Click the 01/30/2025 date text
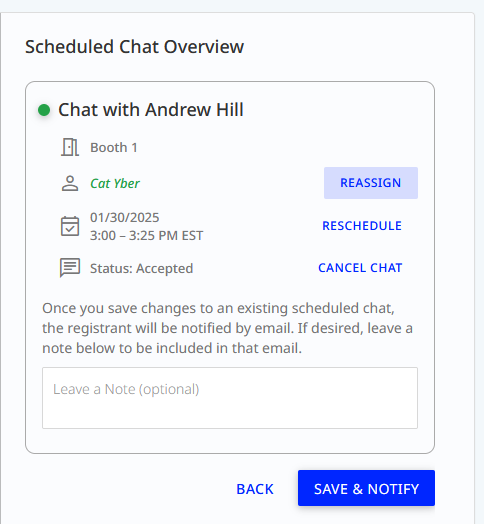 [x=125, y=218]
